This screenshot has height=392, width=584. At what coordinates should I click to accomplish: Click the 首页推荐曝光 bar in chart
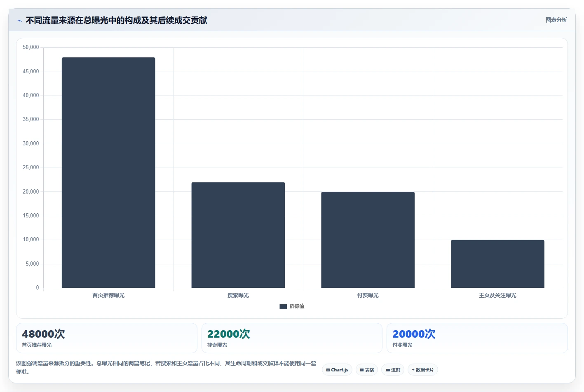click(x=108, y=173)
